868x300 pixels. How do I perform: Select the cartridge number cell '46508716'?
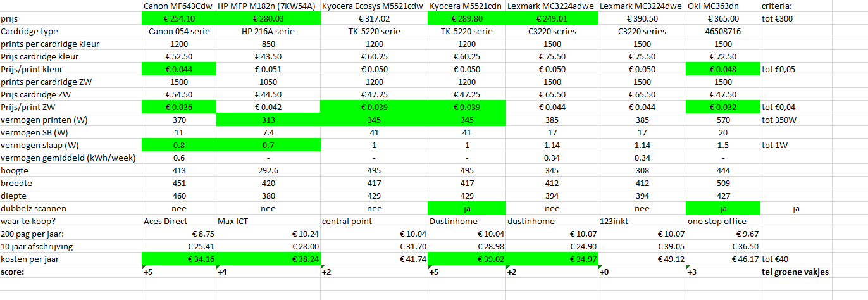pyautogui.click(x=723, y=32)
